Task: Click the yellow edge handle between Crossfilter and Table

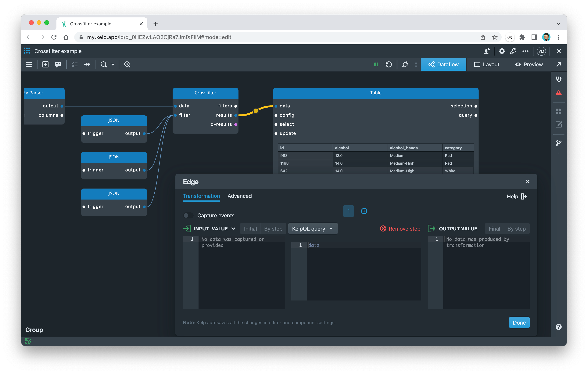Action: click(256, 111)
